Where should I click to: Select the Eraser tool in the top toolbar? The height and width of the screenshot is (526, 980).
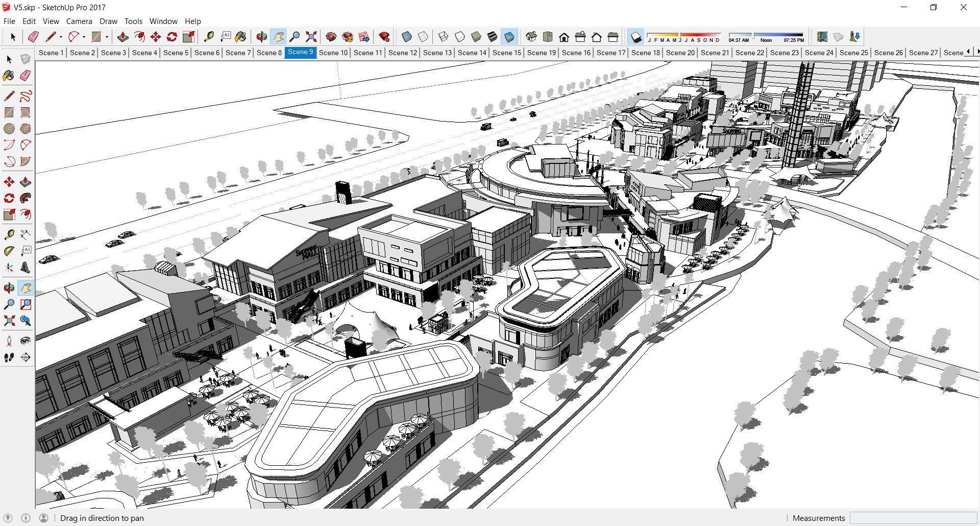click(33, 37)
